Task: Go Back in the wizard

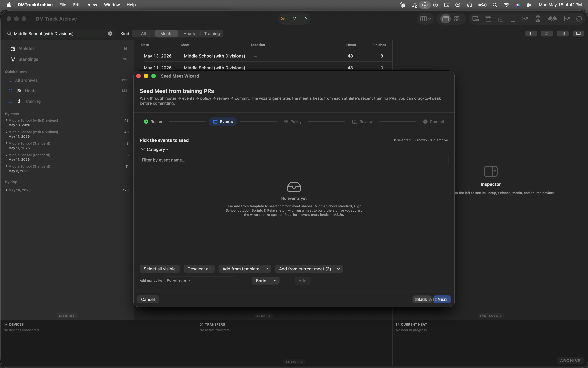Action: (x=422, y=299)
